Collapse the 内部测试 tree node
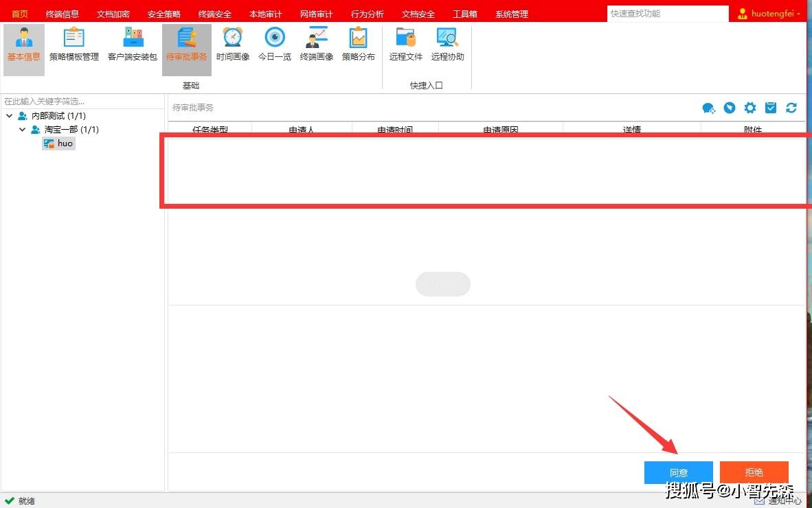The height and width of the screenshot is (508, 812). click(10, 116)
